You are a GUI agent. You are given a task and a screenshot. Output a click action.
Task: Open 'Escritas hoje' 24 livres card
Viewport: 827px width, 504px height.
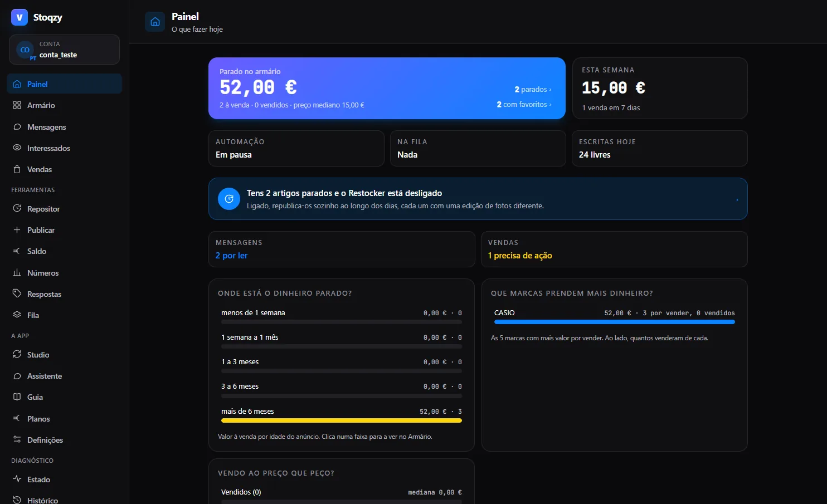[660, 148]
